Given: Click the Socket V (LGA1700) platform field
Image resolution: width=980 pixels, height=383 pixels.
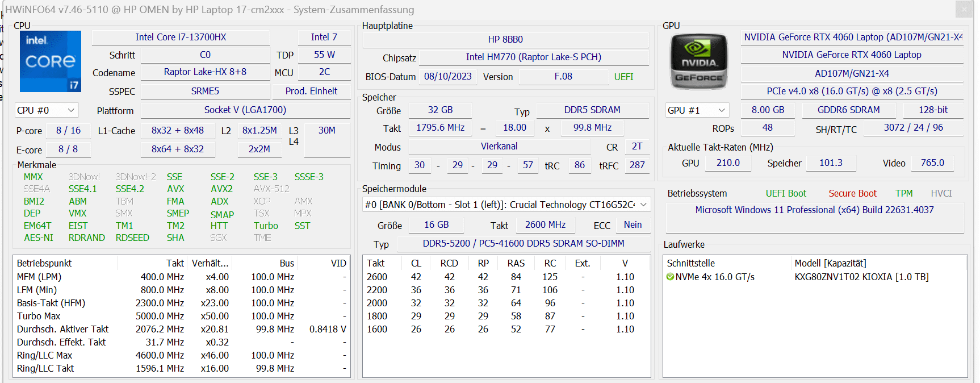Looking at the screenshot, I should (x=245, y=110).
